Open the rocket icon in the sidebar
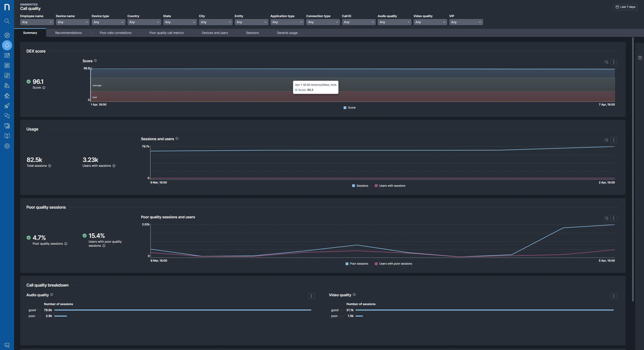 coord(7,106)
